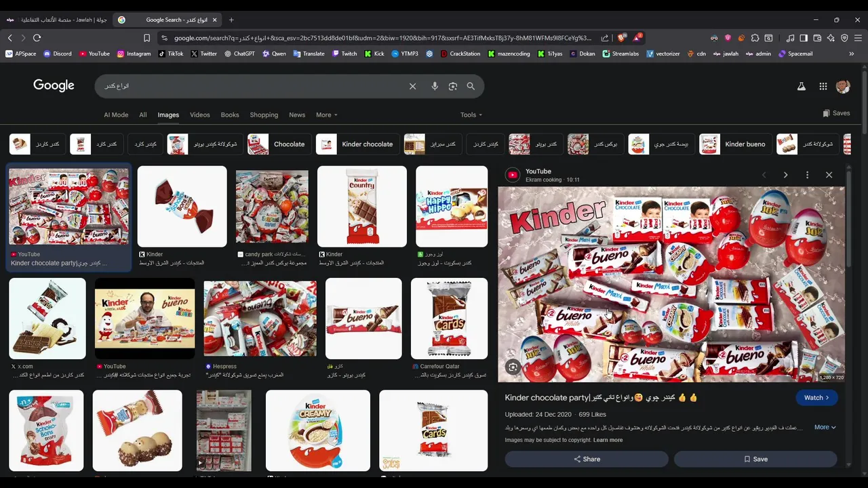868x488 pixels.
Task: Open the Brave VPN shield icon
Action: pos(844,38)
